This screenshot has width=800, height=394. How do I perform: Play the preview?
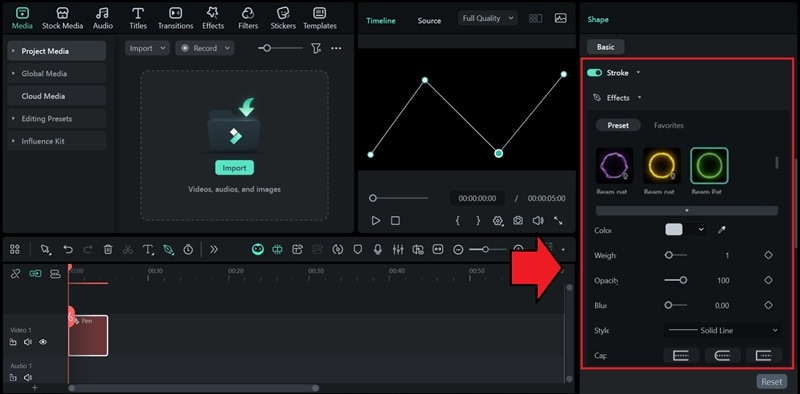pyautogui.click(x=376, y=220)
